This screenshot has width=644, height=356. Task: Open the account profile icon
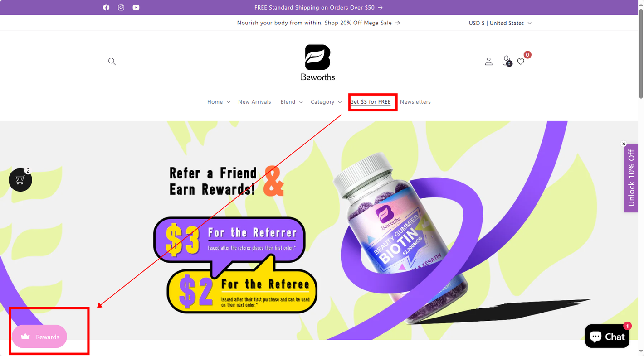[488, 61]
